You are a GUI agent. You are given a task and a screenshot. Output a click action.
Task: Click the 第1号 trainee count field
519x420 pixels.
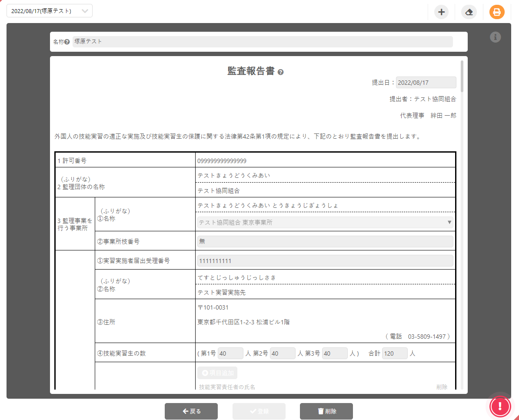230,353
